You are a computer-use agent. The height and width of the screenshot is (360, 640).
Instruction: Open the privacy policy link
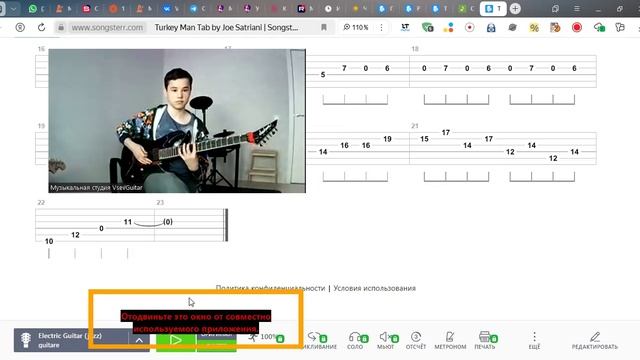click(x=270, y=288)
